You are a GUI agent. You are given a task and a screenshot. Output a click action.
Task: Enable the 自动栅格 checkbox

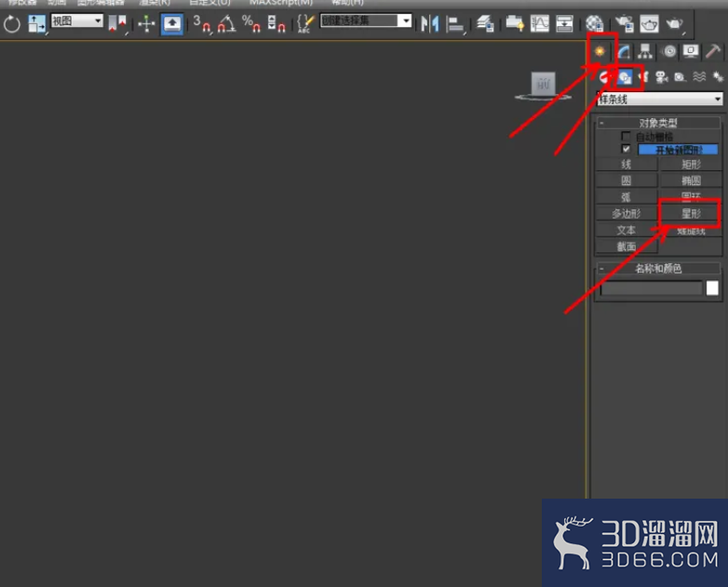pos(626,136)
